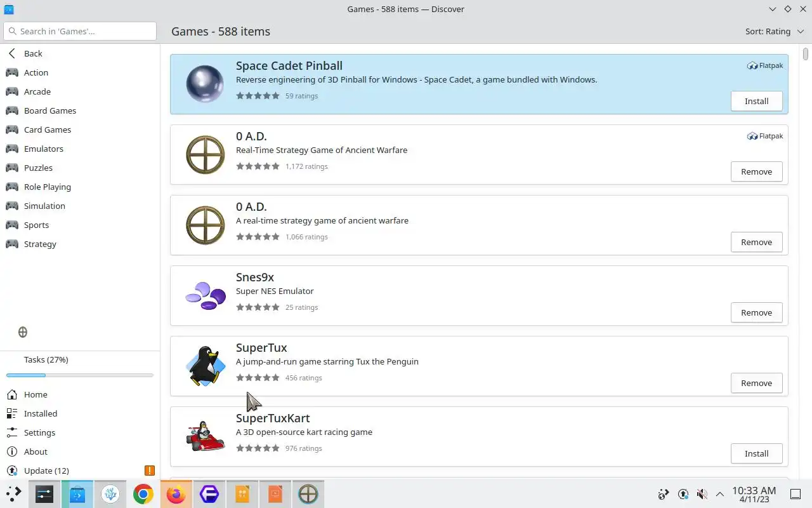Open the Action games category
This screenshot has width=812, height=508.
(80, 72)
